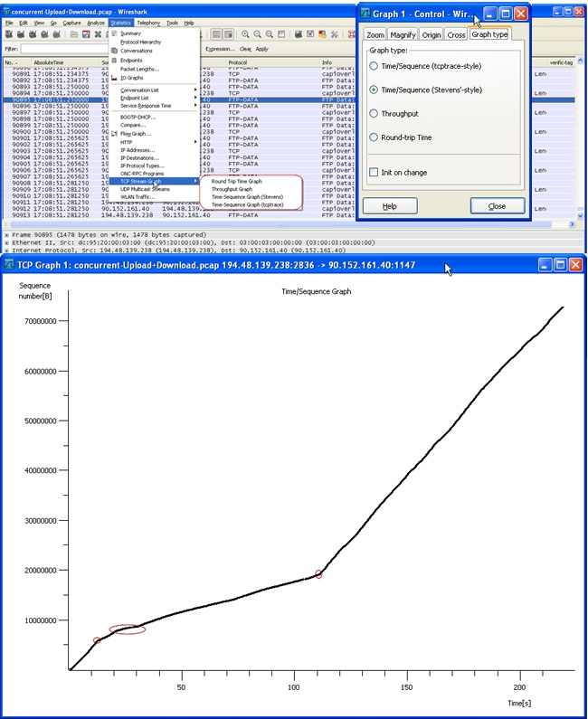This screenshot has width=588, height=719.
Task: Edit capture filters toolbar icon
Action: (299, 34)
